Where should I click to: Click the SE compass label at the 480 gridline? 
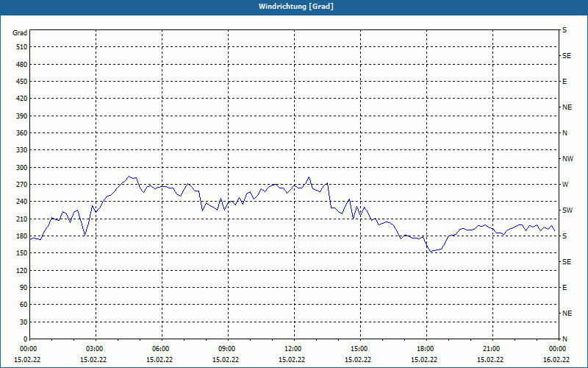click(x=567, y=56)
